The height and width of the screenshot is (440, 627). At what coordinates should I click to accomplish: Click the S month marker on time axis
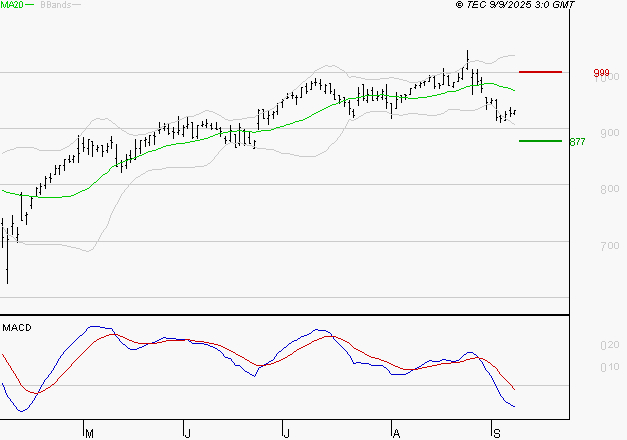pyautogui.click(x=497, y=434)
